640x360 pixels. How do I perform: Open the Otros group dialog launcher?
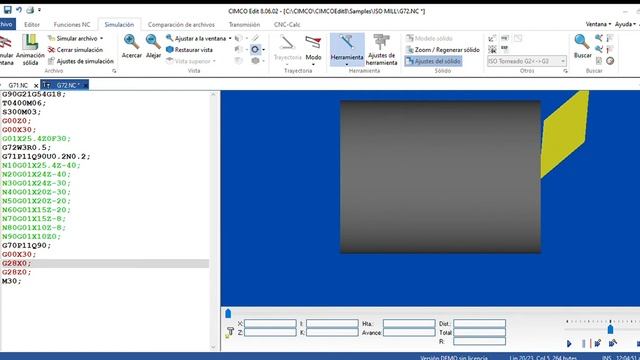pos(565,71)
